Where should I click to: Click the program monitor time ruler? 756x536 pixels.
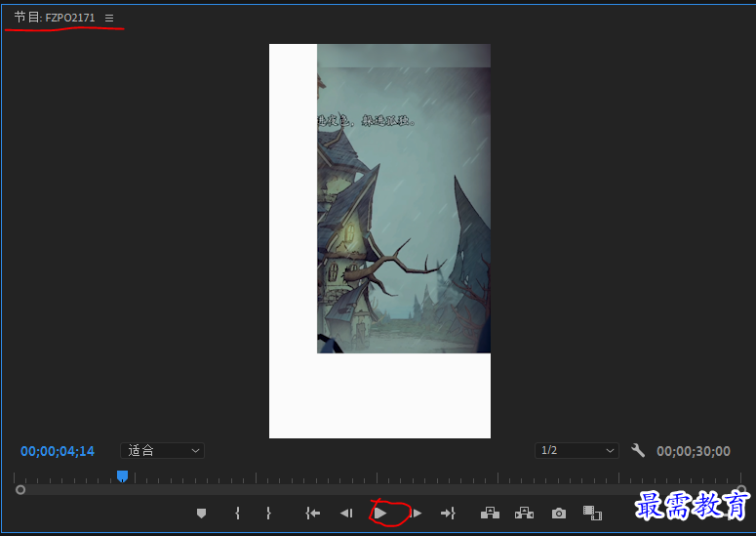(378, 477)
